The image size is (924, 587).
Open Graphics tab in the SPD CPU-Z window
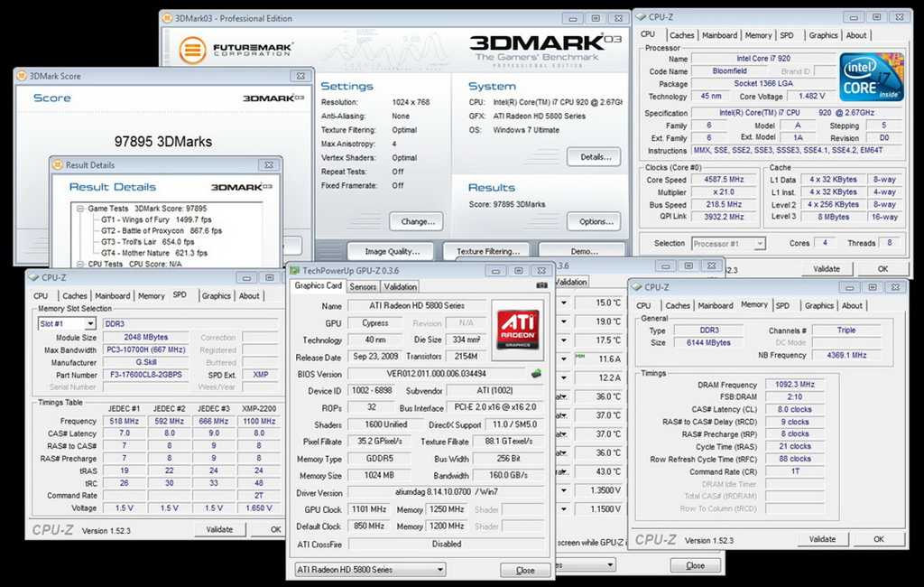tap(217, 296)
